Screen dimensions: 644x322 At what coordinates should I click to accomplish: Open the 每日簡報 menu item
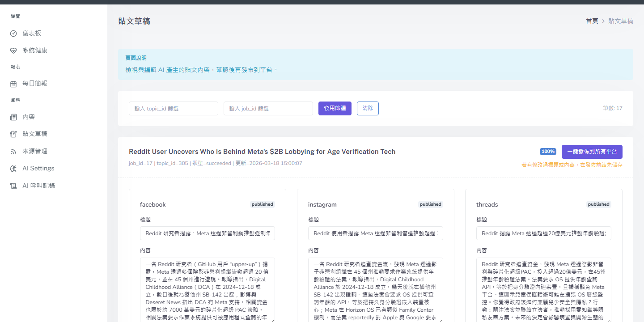35,84
